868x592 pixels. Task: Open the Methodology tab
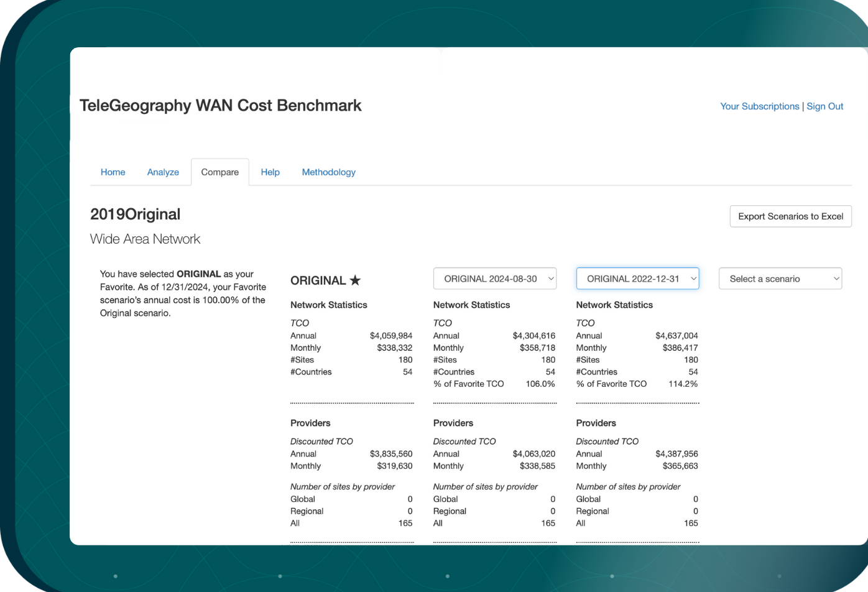[328, 172]
